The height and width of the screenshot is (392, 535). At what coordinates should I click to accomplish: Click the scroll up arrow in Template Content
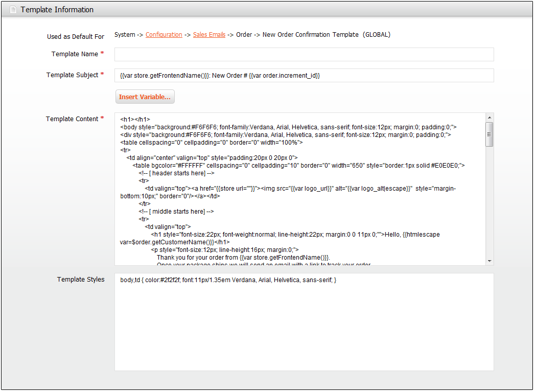(x=489, y=118)
